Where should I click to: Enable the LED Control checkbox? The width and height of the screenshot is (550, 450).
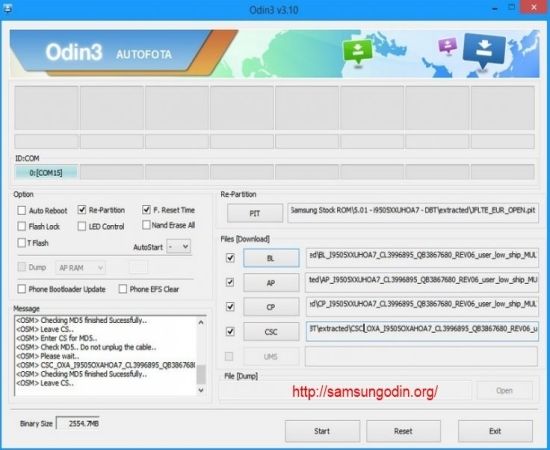[82, 226]
